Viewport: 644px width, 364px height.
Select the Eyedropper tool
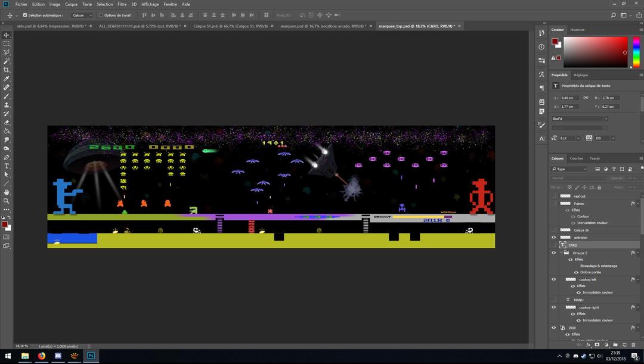point(6,79)
